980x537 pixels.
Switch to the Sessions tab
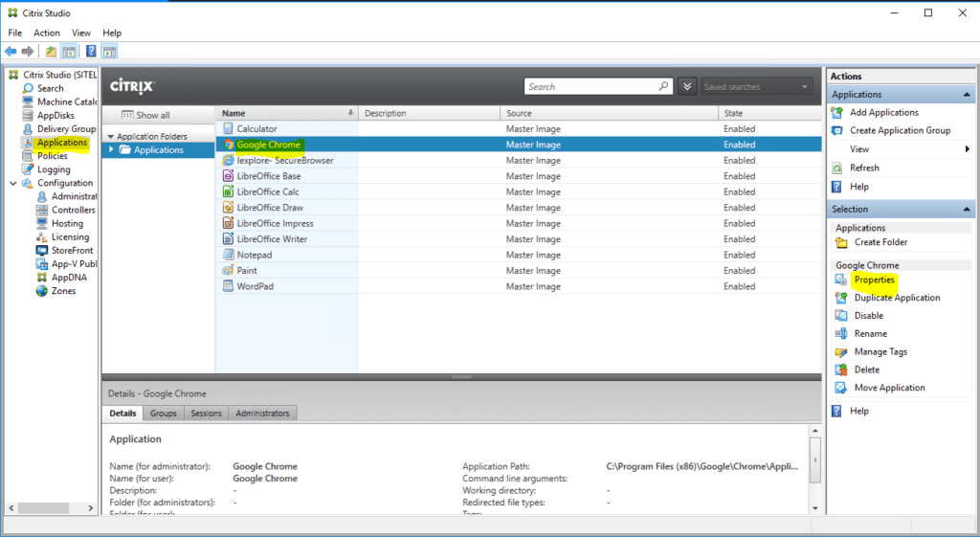(x=207, y=414)
